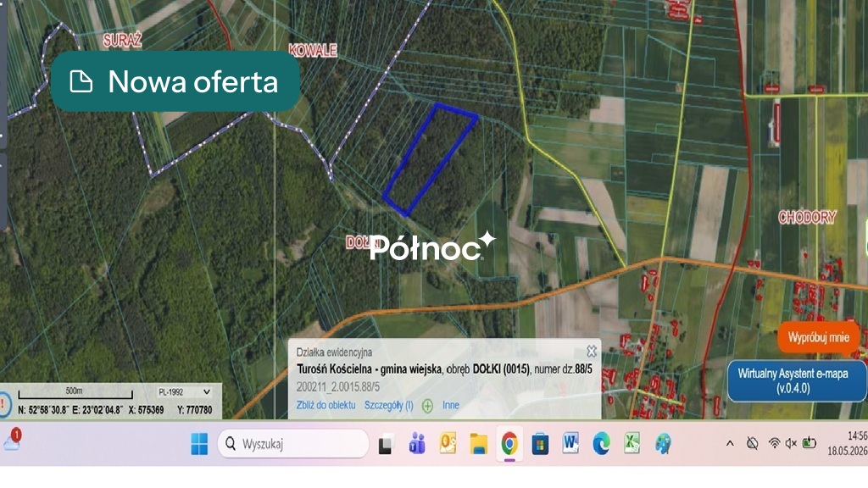Click the SURAŻ map label
This screenshot has width=868, height=488.
122,40
